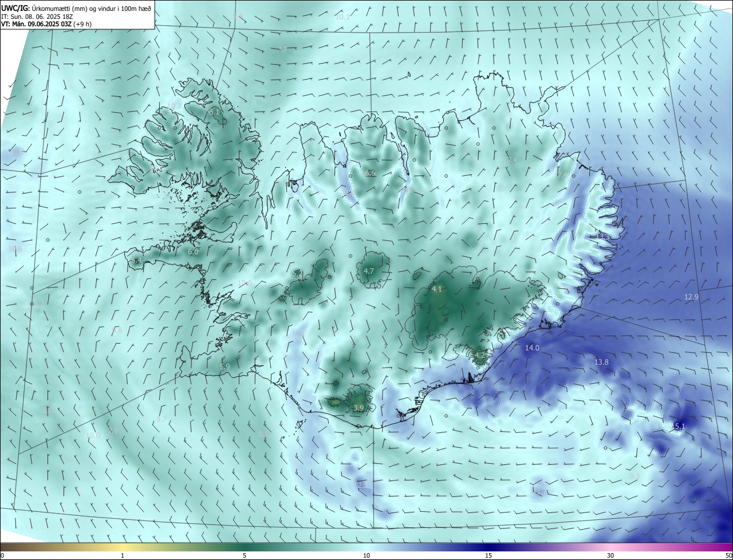Screen dimensions: 733x560
Task: Click the color scale bar at the bottom
Action: pyautogui.click(x=366, y=547)
